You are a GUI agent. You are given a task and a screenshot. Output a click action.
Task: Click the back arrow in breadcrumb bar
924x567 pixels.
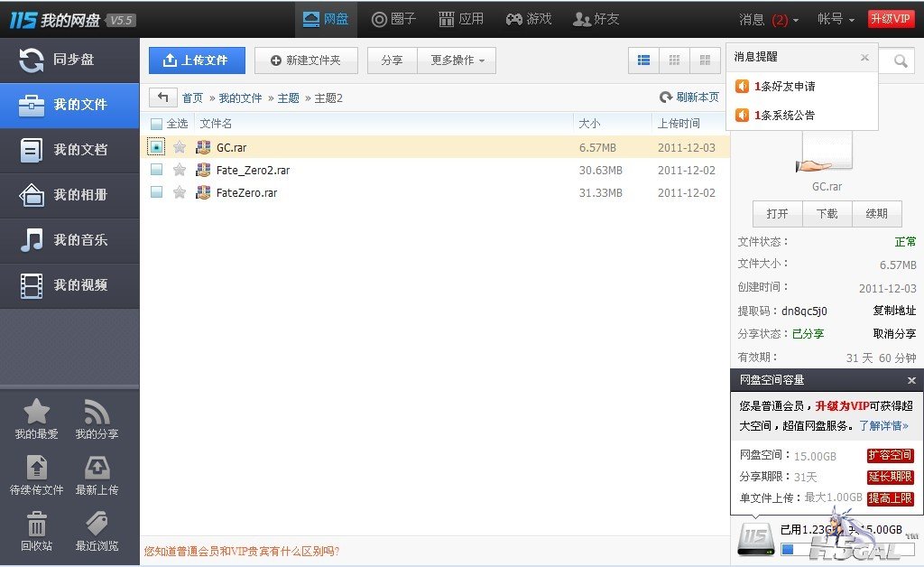coord(163,98)
